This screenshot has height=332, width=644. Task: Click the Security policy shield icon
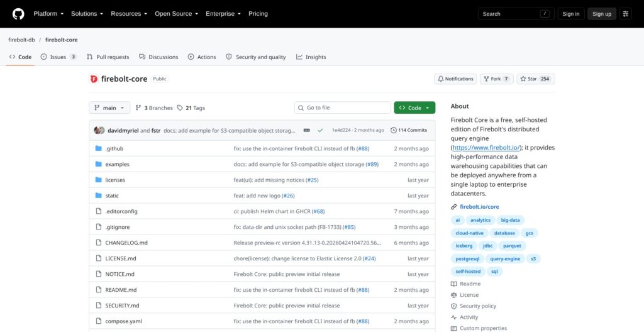[454, 306]
